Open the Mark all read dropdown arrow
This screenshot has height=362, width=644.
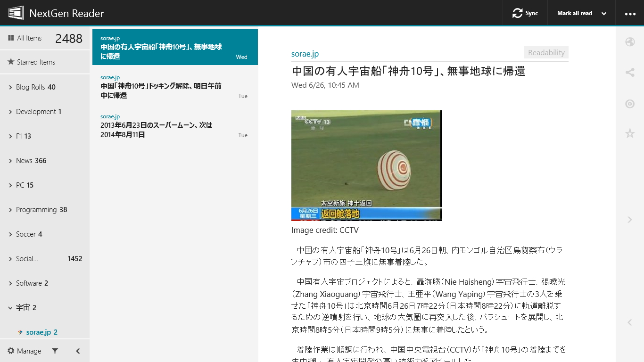point(604,13)
